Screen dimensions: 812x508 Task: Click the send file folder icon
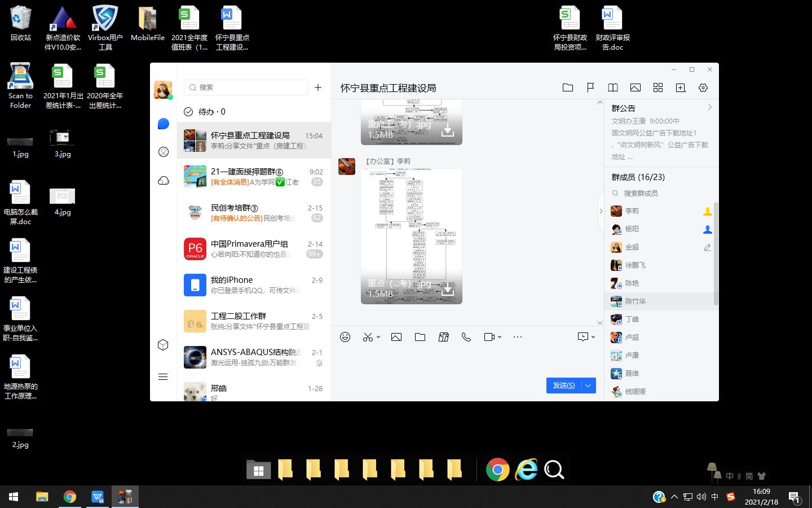(420, 336)
